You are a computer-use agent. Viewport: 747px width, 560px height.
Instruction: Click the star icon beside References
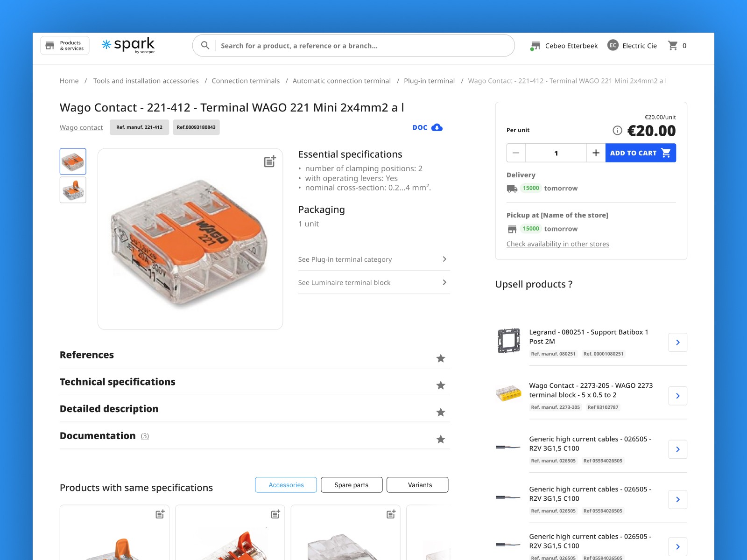(441, 358)
